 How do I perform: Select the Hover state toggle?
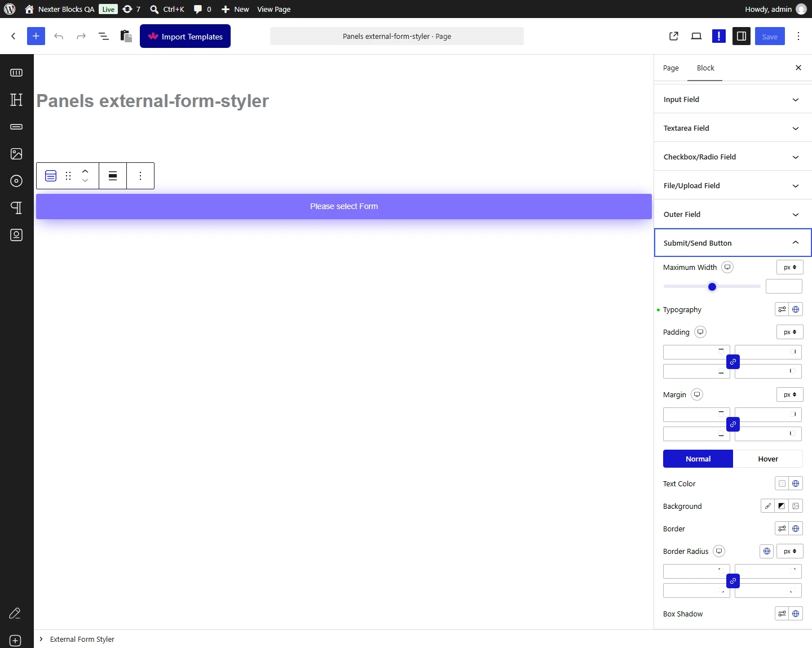[768, 459]
